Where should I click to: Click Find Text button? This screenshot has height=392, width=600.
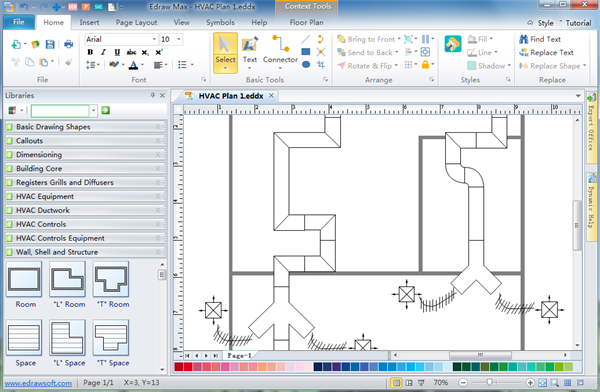(540, 39)
